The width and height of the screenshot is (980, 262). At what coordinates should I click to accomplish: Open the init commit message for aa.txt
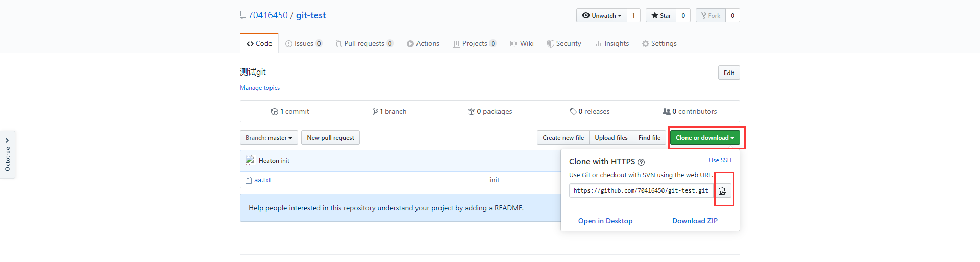click(x=494, y=180)
